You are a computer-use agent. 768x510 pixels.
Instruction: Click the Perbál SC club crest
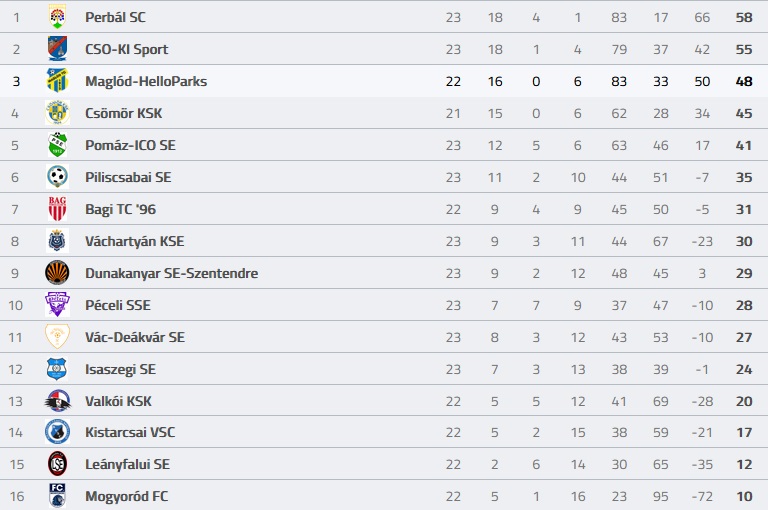click(x=57, y=17)
